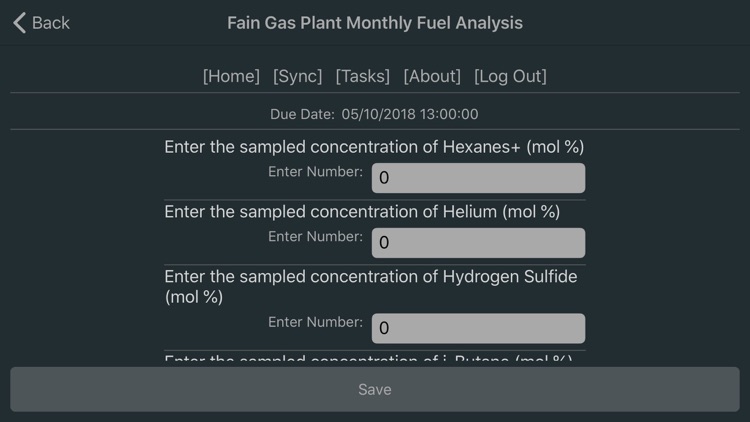This screenshot has width=750, height=422.
Task: Tap the partially visible i-Butane question
Action: (369, 359)
